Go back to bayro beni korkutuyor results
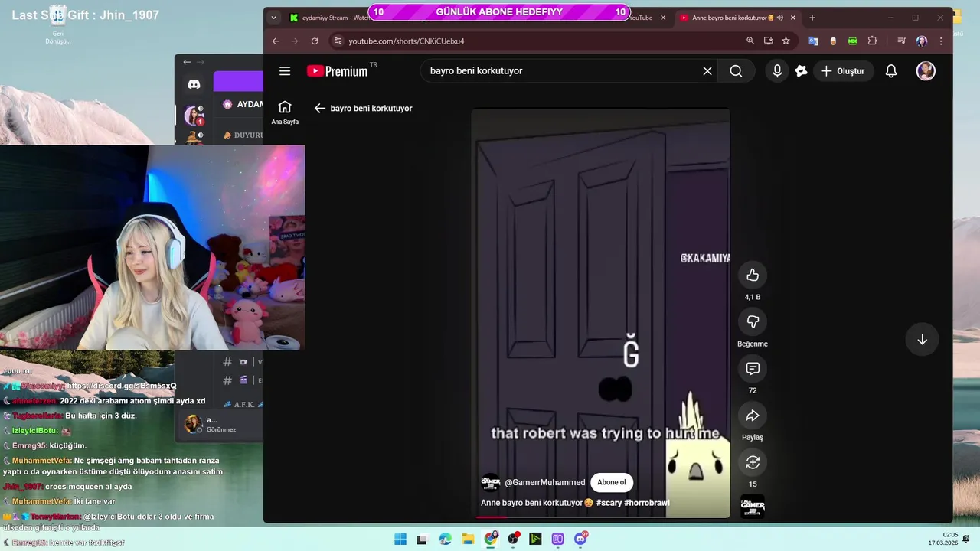 pyautogui.click(x=320, y=109)
